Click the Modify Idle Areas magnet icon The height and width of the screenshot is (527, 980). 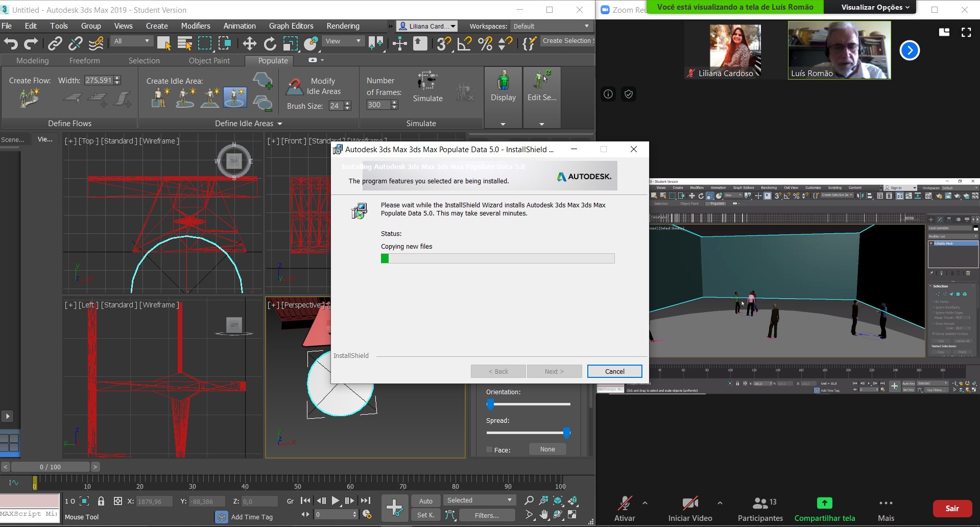pyautogui.click(x=294, y=86)
